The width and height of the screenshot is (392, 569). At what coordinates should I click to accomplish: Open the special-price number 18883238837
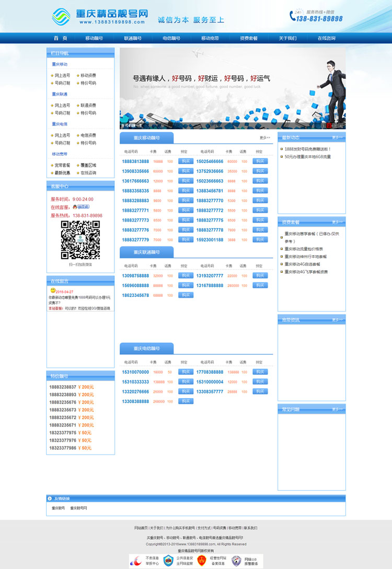tap(63, 387)
